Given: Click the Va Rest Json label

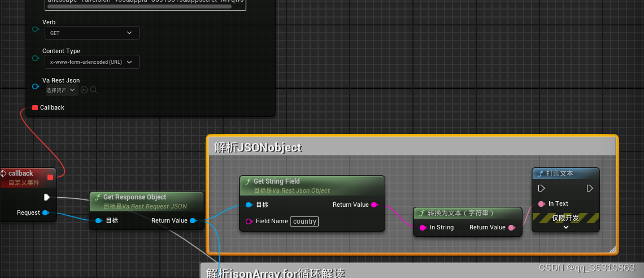Looking at the screenshot, I should 61,80.
